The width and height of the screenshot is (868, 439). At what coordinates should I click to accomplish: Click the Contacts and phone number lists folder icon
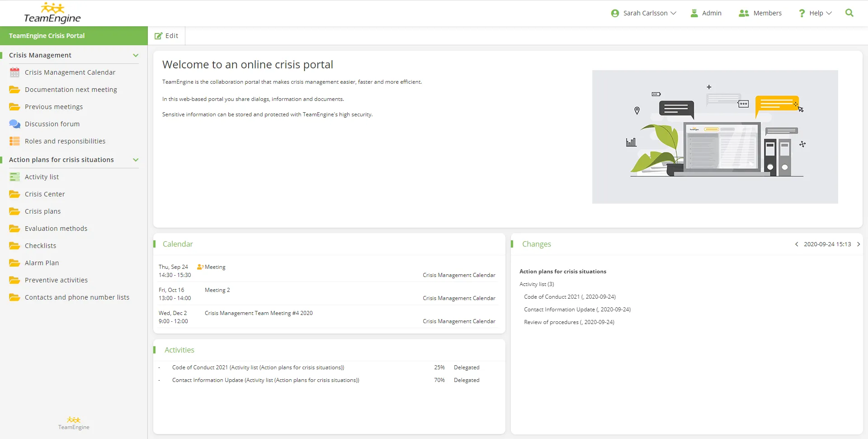tap(15, 297)
